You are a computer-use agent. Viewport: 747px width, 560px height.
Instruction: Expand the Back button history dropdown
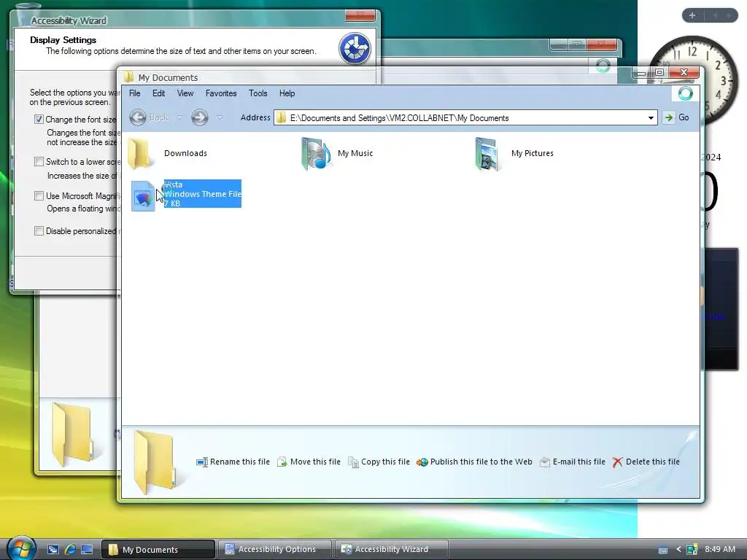coord(179,117)
